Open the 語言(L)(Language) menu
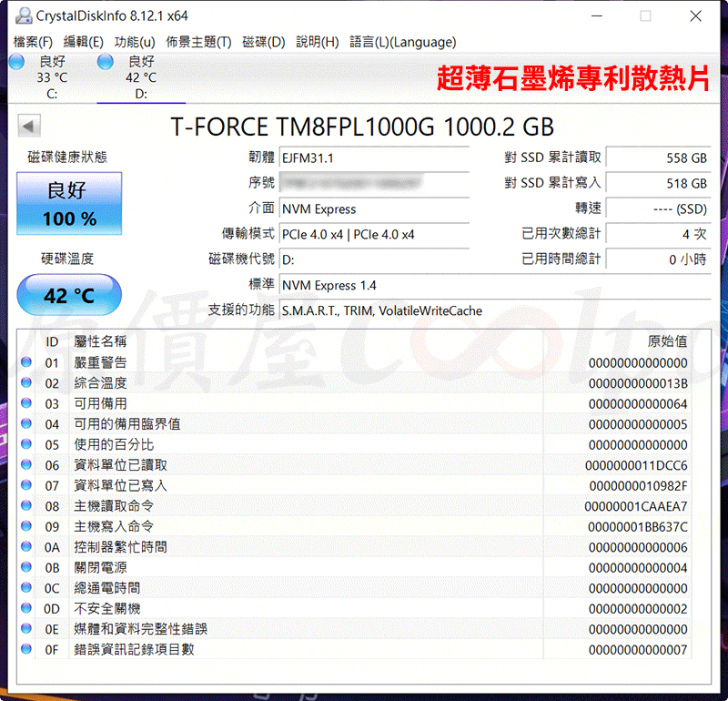728x701 pixels. pyautogui.click(x=402, y=42)
